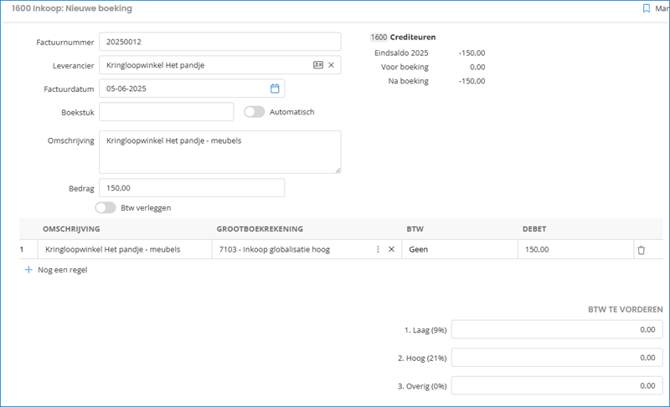670x407 pixels.
Task: Enable the Btw verleggen toggle
Action: click(x=105, y=207)
